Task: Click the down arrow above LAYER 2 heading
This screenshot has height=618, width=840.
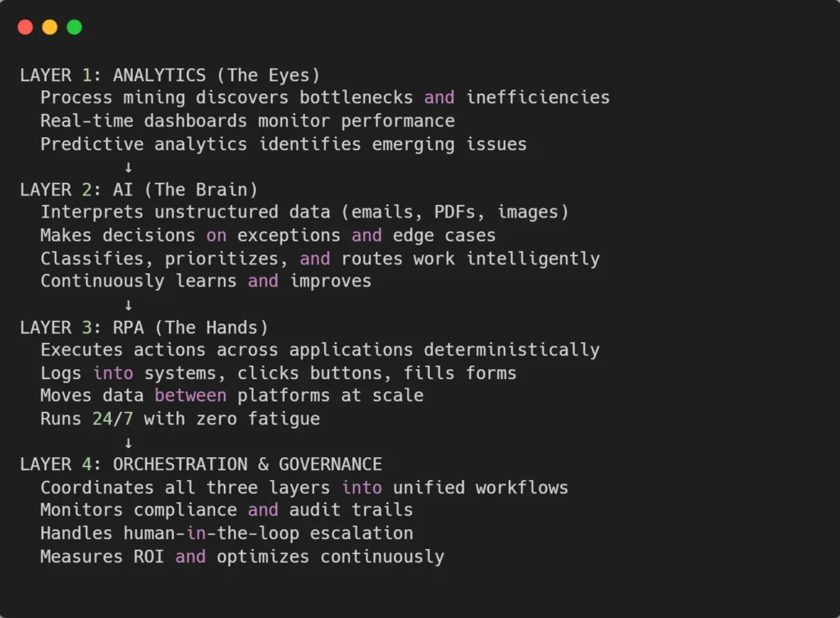Action: coord(128,167)
